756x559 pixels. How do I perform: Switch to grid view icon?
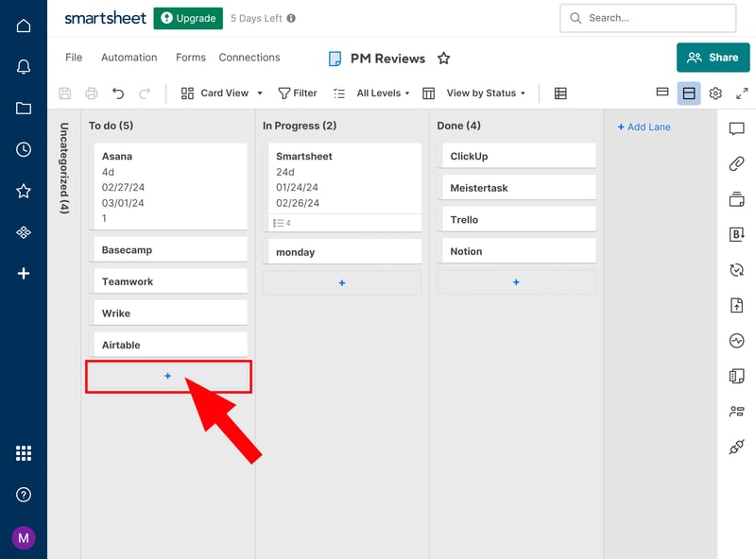coord(560,93)
